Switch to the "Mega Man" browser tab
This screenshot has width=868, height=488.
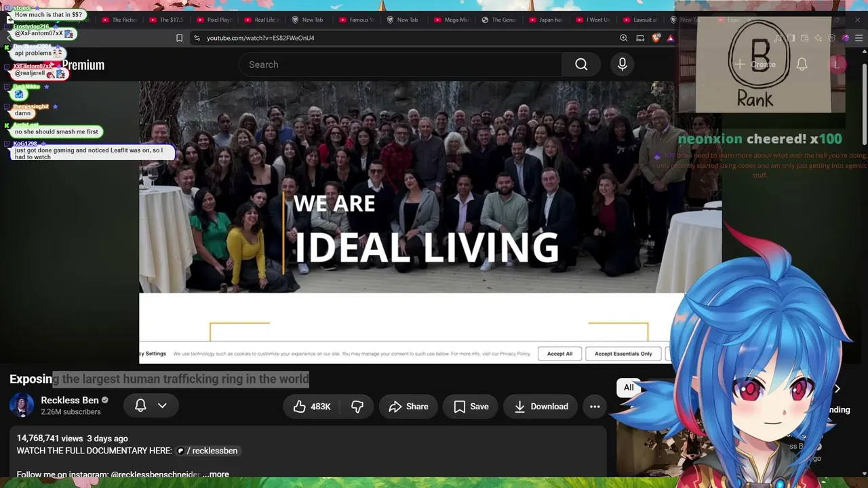point(452,20)
